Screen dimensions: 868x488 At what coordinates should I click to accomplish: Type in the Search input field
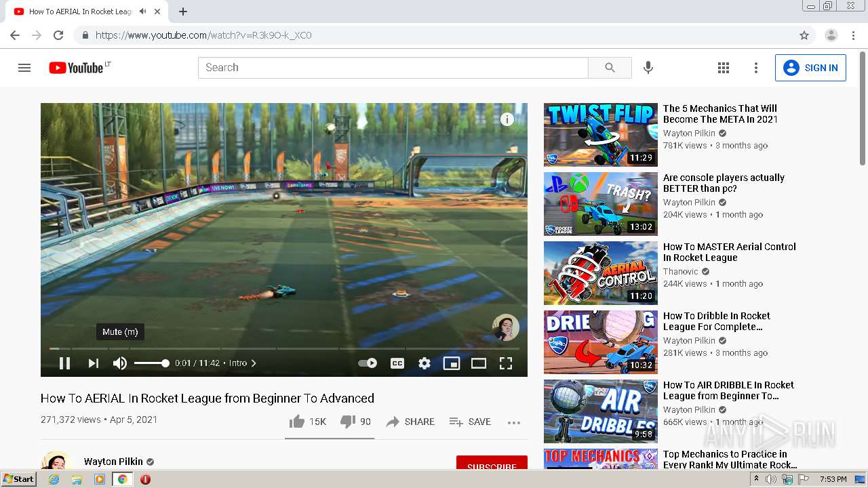click(x=393, y=68)
